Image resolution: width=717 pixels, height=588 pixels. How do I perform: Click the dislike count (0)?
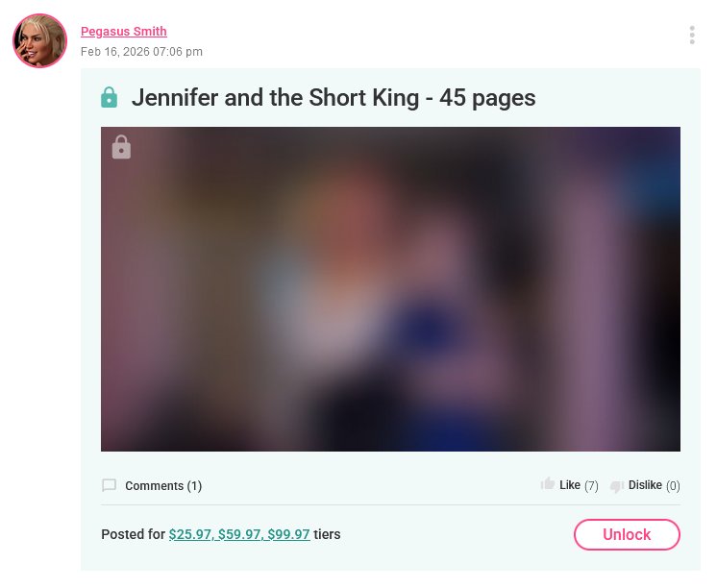[673, 486]
